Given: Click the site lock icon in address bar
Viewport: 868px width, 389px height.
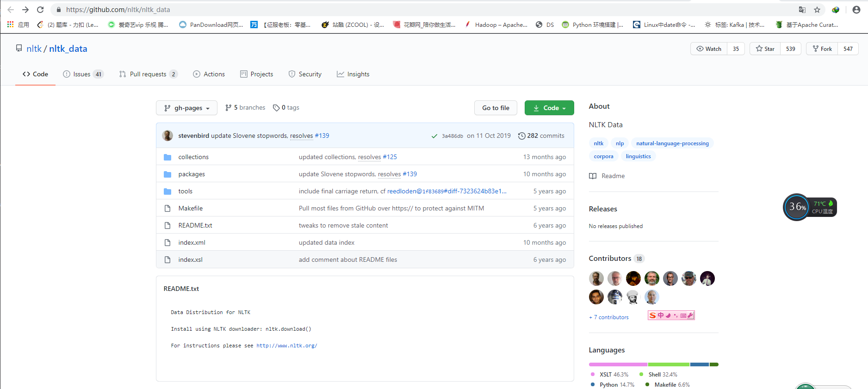Looking at the screenshot, I should click(59, 10).
